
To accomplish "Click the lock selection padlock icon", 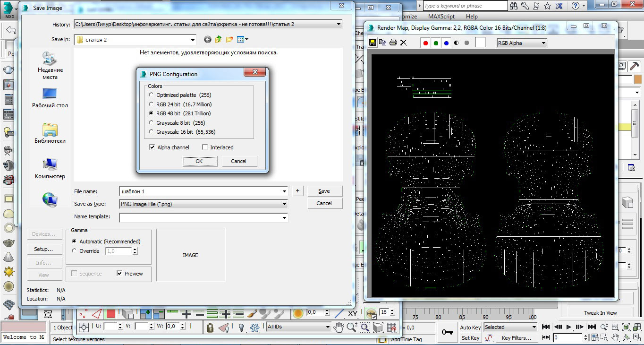I will point(210,327).
